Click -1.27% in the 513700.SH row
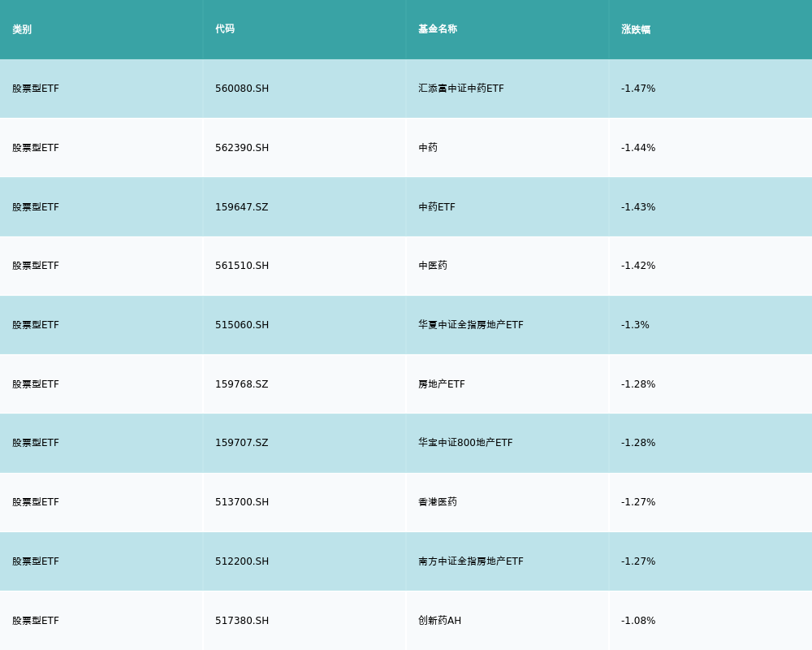 pos(638,502)
